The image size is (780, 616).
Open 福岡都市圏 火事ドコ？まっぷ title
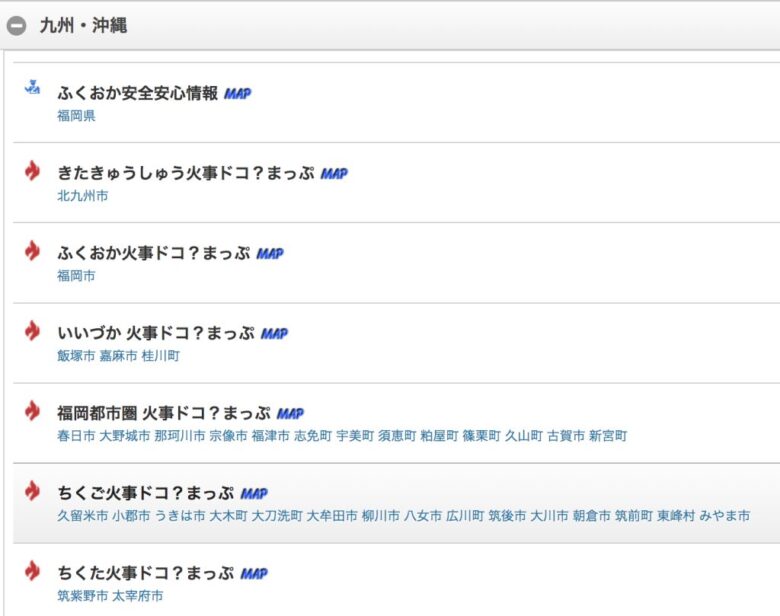(x=164, y=413)
